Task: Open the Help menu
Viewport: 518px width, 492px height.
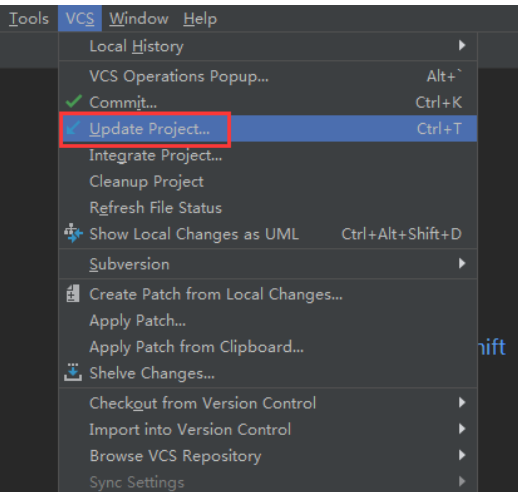Action: 200,18
